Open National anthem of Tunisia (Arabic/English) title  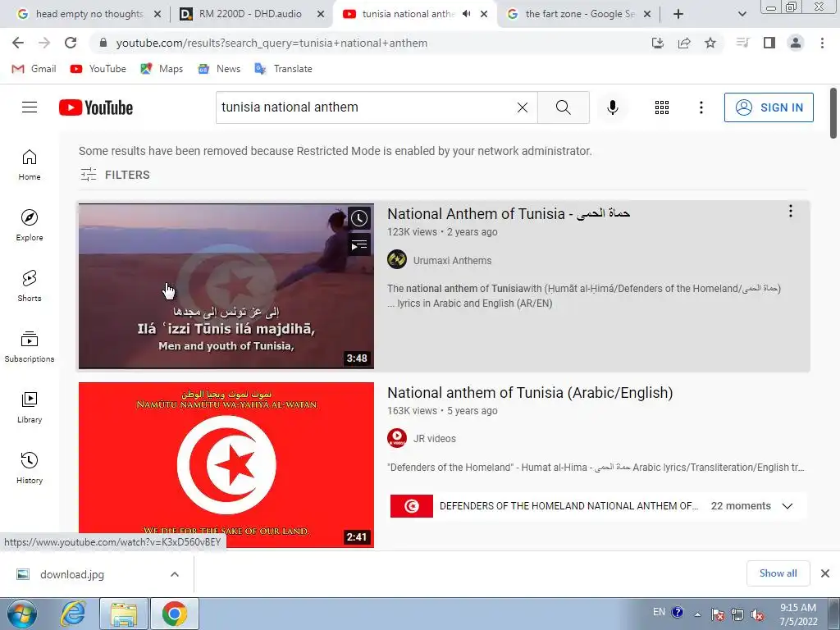[530, 393]
